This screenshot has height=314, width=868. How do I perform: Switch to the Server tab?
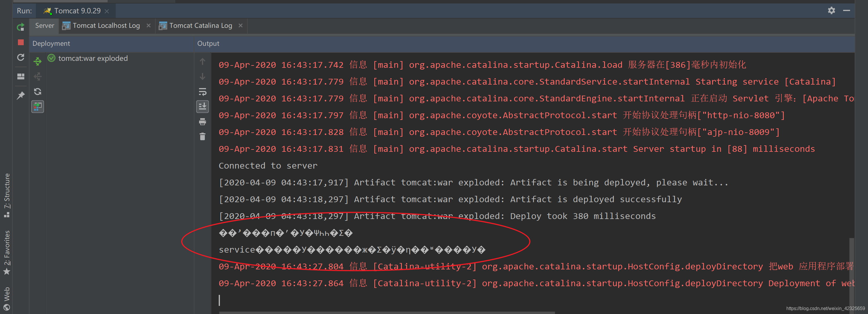coord(45,25)
